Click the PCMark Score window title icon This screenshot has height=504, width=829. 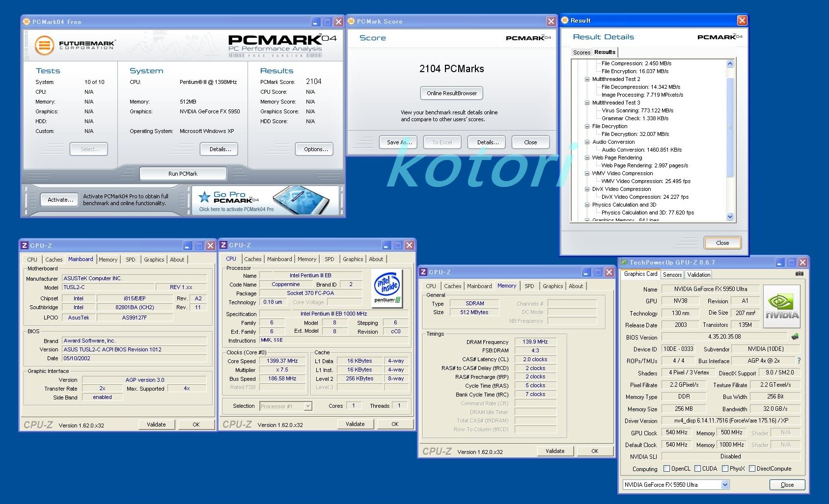[352, 22]
